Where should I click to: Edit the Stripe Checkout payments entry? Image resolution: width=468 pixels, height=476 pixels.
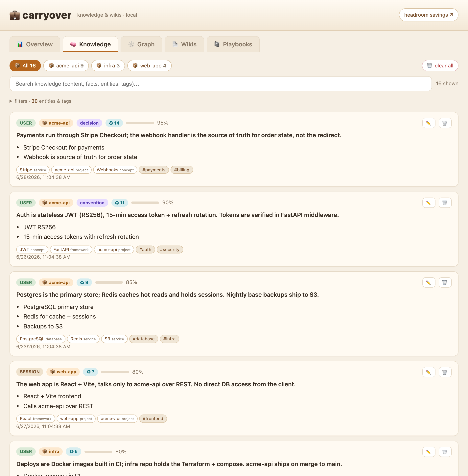[x=429, y=123]
